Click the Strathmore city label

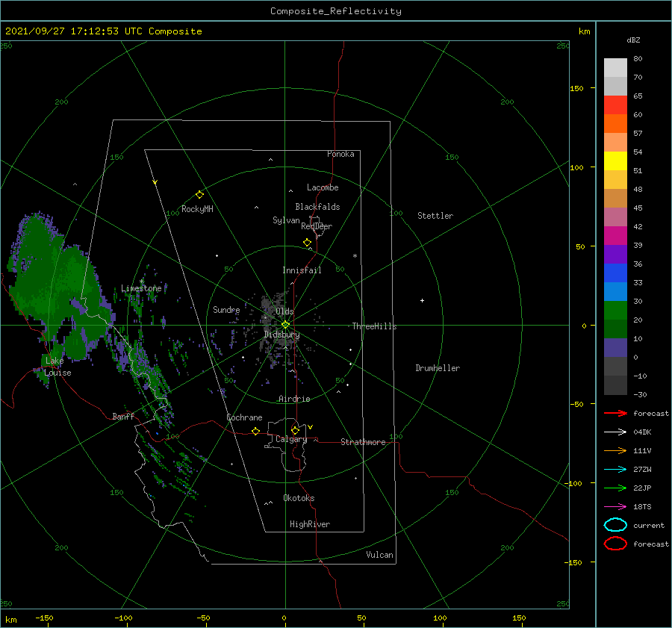click(x=363, y=442)
